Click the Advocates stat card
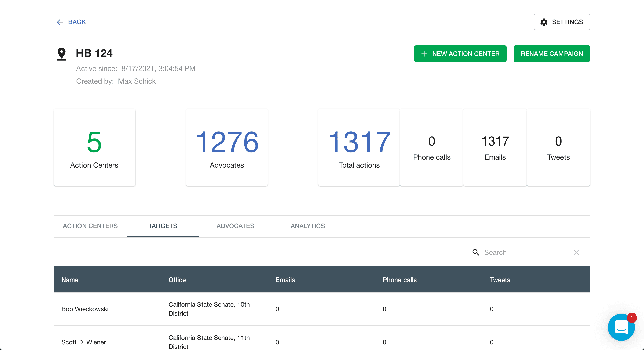The width and height of the screenshot is (644, 350). pyautogui.click(x=227, y=147)
